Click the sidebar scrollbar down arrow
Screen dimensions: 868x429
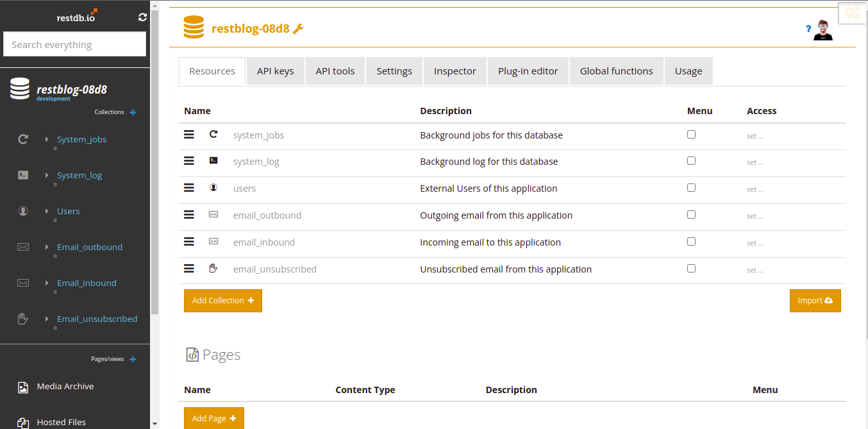click(x=154, y=424)
